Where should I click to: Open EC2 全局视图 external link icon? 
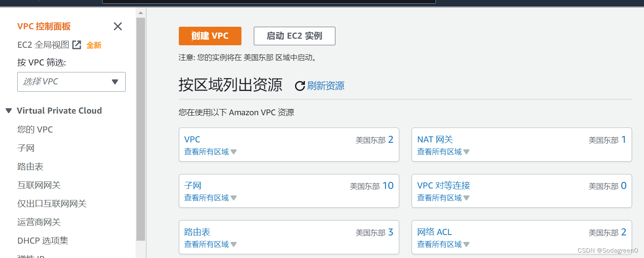(x=77, y=45)
